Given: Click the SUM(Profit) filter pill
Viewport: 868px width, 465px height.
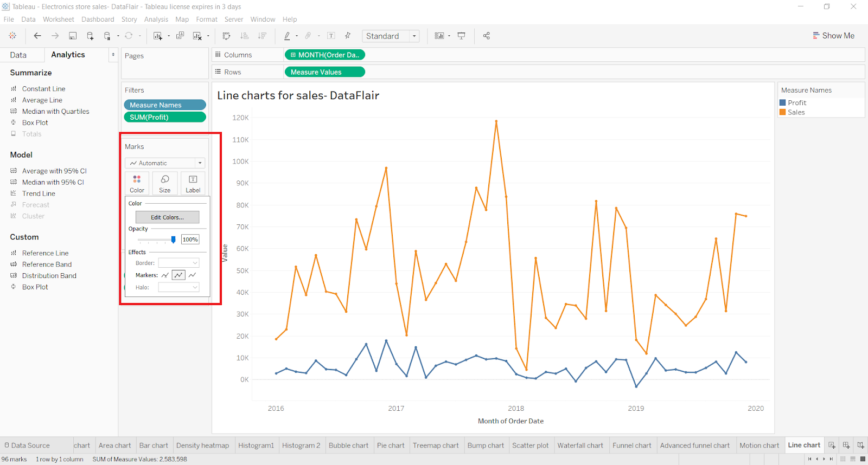Looking at the screenshot, I should [165, 117].
